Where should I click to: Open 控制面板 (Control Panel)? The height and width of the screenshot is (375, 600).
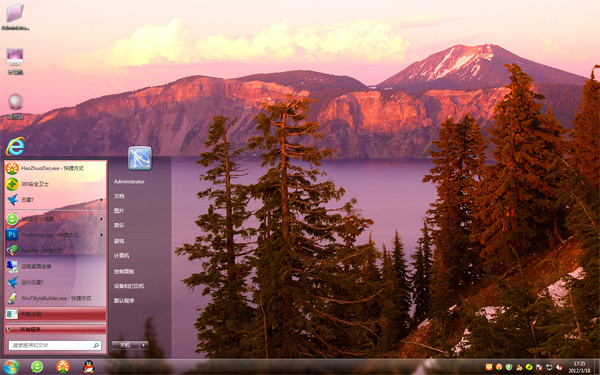124,271
